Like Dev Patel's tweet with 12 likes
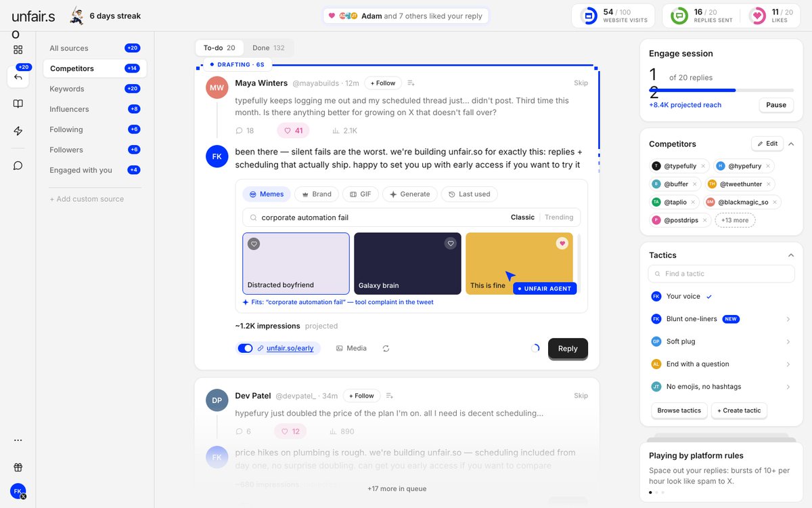 tap(290, 431)
